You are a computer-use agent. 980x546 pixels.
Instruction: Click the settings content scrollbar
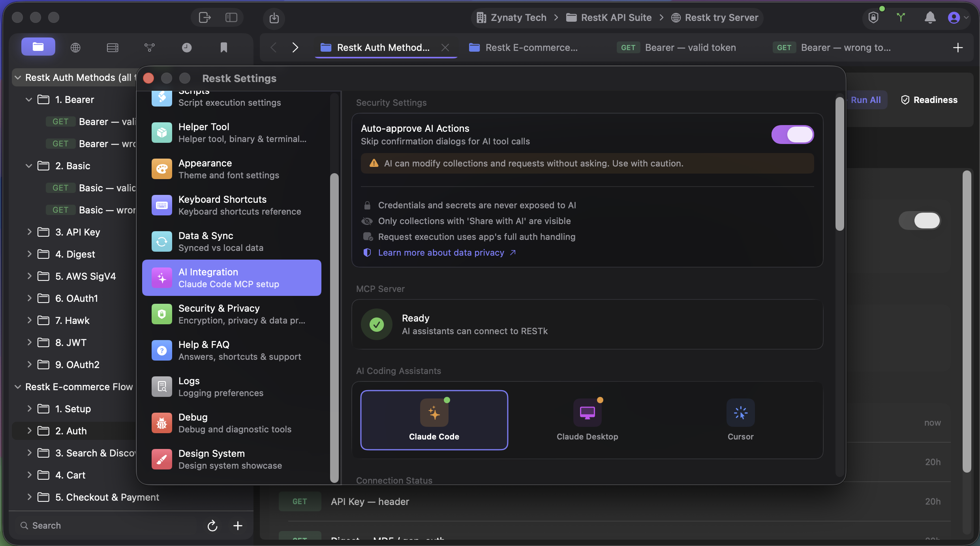(x=839, y=164)
